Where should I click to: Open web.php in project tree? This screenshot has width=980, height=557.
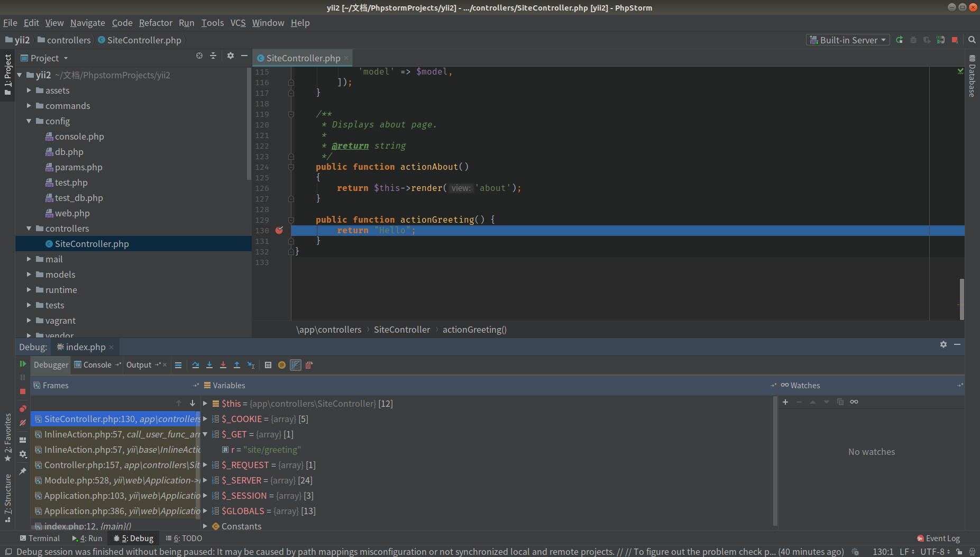click(x=72, y=213)
